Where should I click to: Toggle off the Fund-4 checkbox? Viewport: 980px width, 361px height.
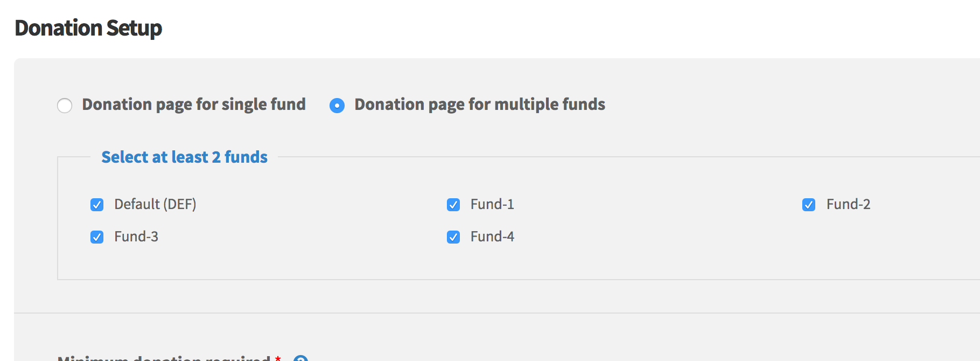[x=453, y=237]
